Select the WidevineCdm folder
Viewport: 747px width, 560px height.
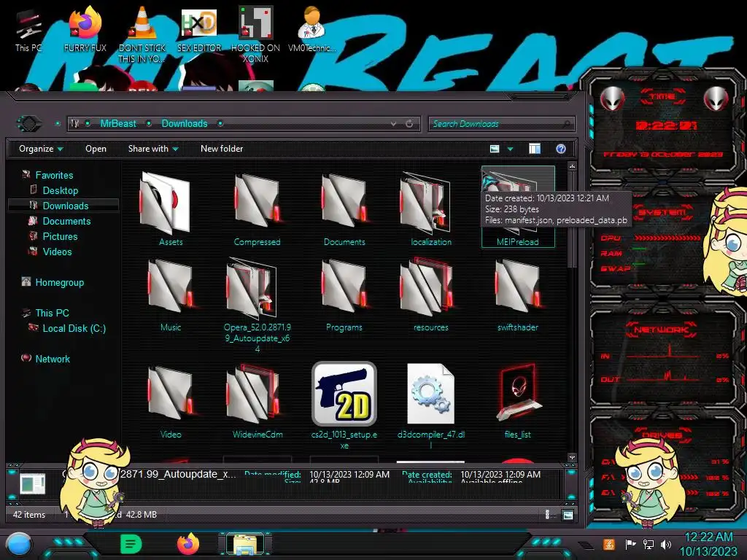point(258,401)
